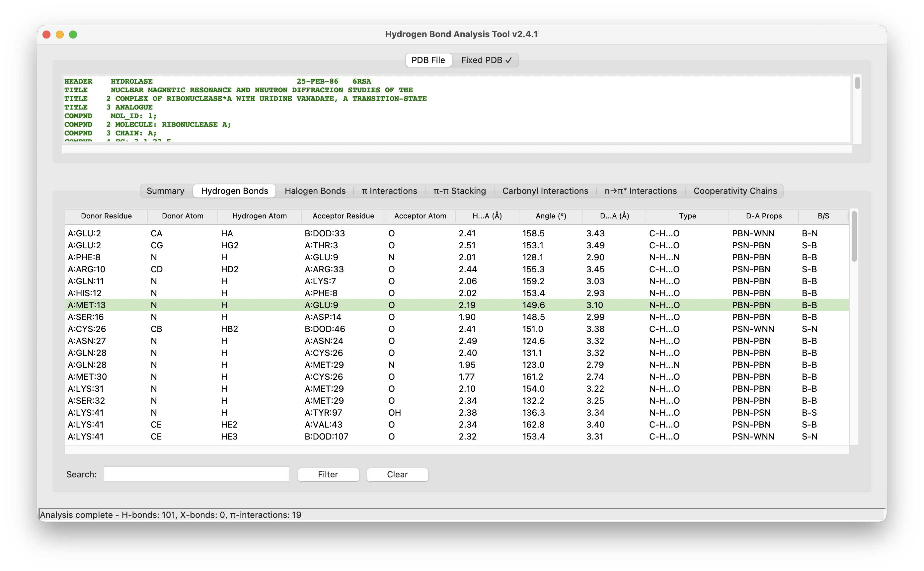Click the green maximize window button

click(73, 35)
